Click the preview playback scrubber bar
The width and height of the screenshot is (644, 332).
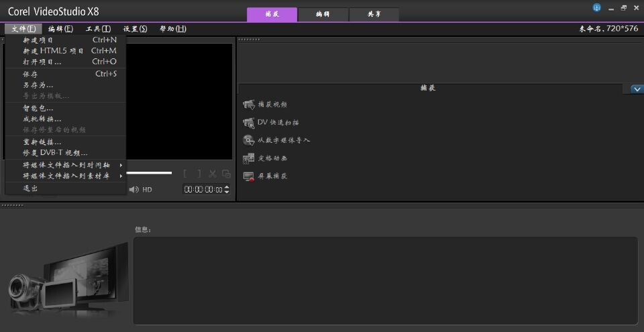tap(148, 173)
